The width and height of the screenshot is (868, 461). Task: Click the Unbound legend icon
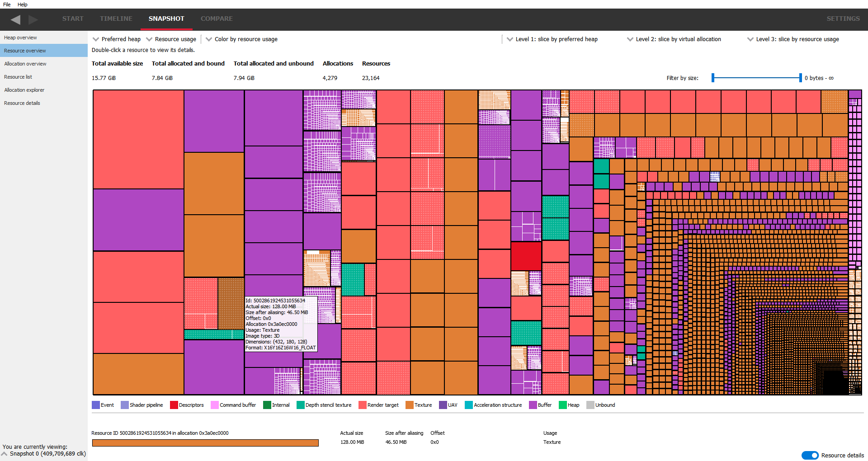(590, 405)
